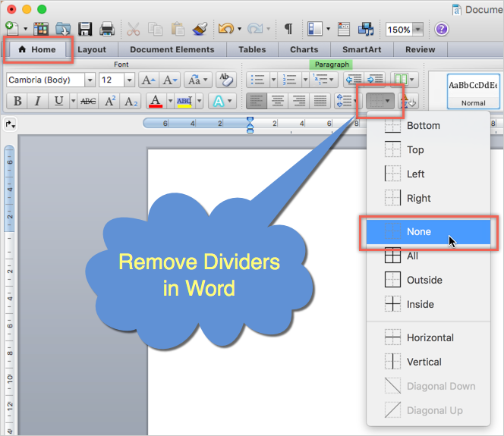504x436 pixels.
Task: Switch to the Layout tab
Action: [x=92, y=49]
